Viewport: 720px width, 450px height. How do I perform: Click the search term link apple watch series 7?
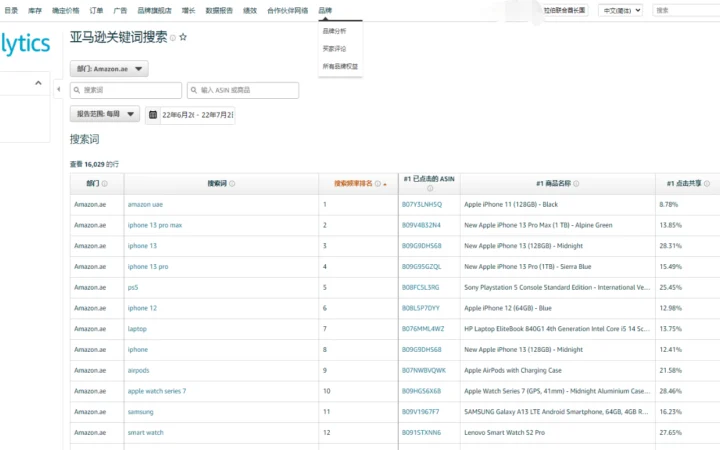point(157,391)
